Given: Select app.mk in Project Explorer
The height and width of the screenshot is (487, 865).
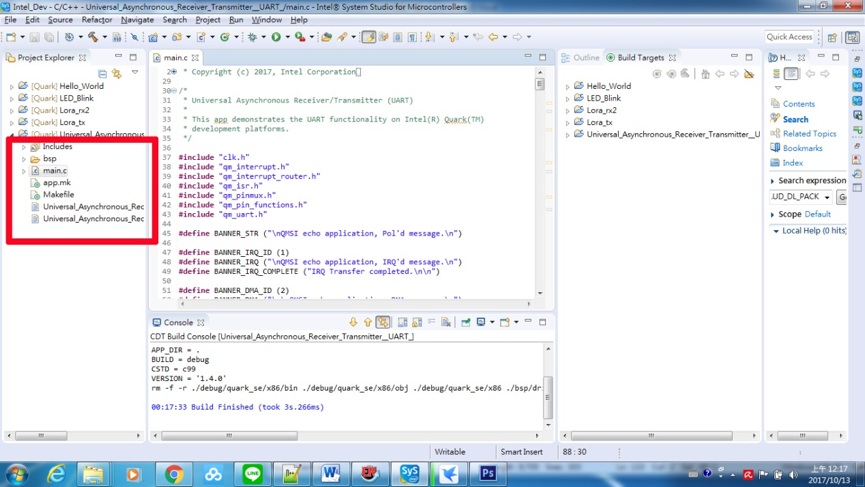Looking at the screenshot, I should pos(57,183).
